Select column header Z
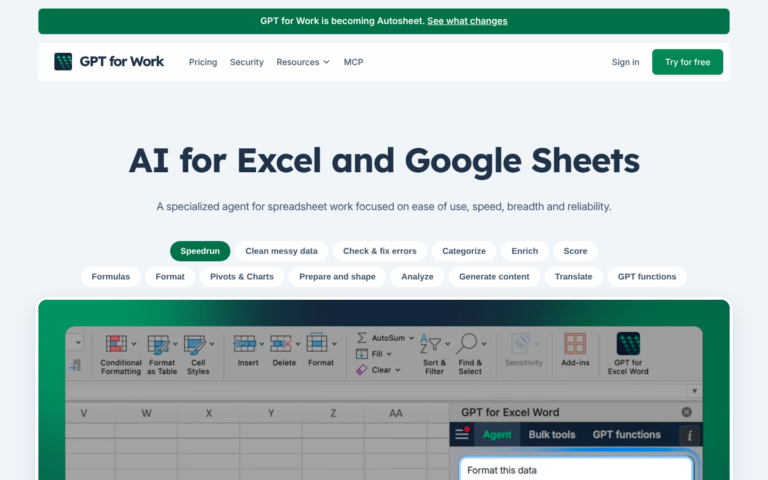 click(333, 413)
